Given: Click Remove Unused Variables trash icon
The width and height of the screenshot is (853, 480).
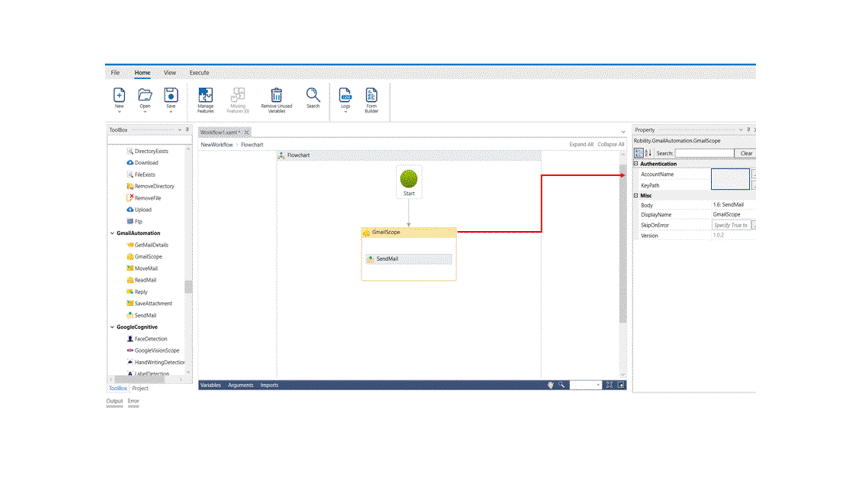Looking at the screenshot, I should pyautogui.click(x=276, y=96).
